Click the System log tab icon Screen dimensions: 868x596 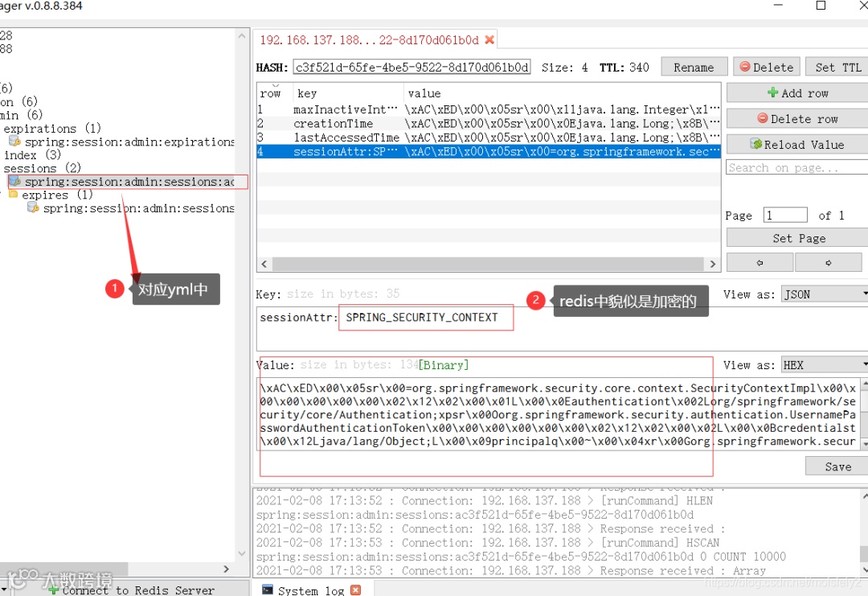[x=268, y=590]
